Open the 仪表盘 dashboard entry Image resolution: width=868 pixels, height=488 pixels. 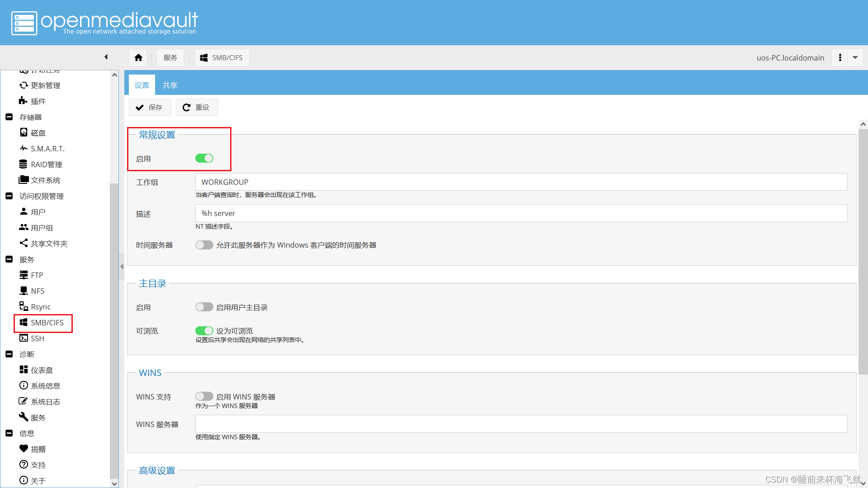pos(42,370)
